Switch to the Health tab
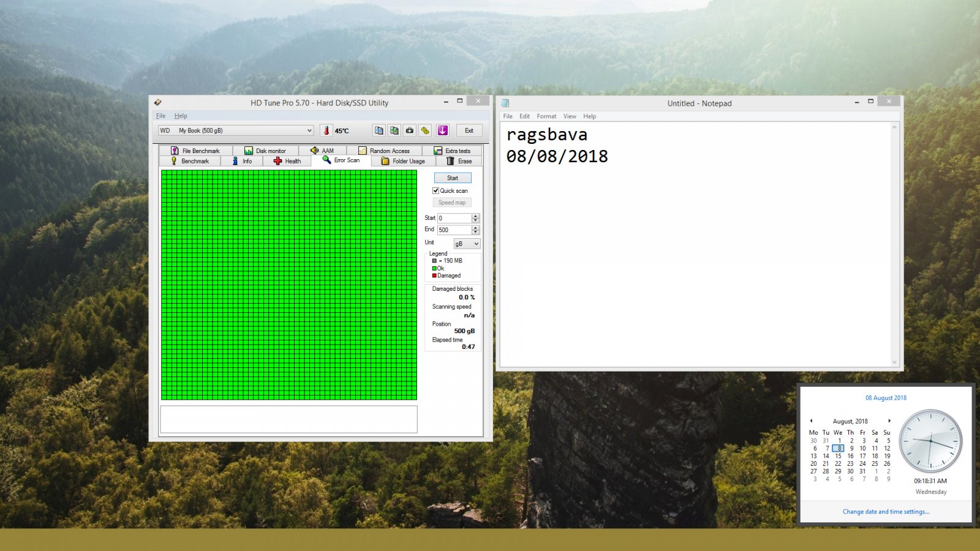The height and width of the screenshot is (551, 980). click(287, 161)
